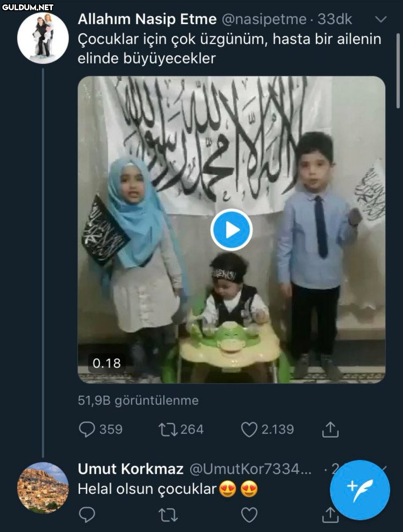Open the 51,9B görüntülenme view count
The width and height of the screenshot is (403, 532).
(x=138, y=401)
